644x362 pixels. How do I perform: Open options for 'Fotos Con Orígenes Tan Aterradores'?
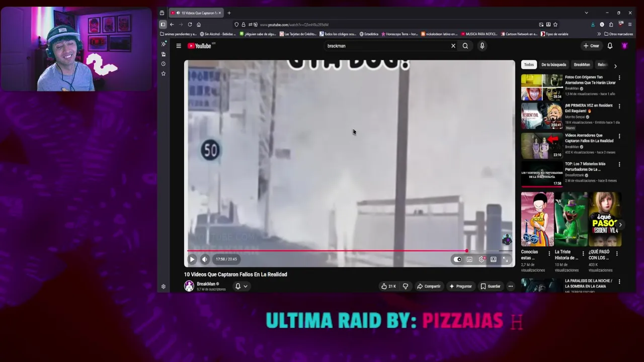pyautogui.click(x=619, y=78)
